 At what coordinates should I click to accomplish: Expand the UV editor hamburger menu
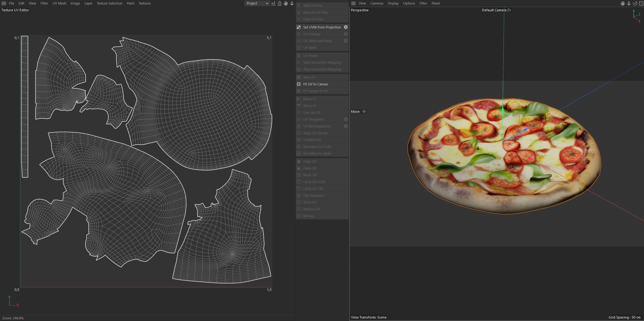[4, 3]
